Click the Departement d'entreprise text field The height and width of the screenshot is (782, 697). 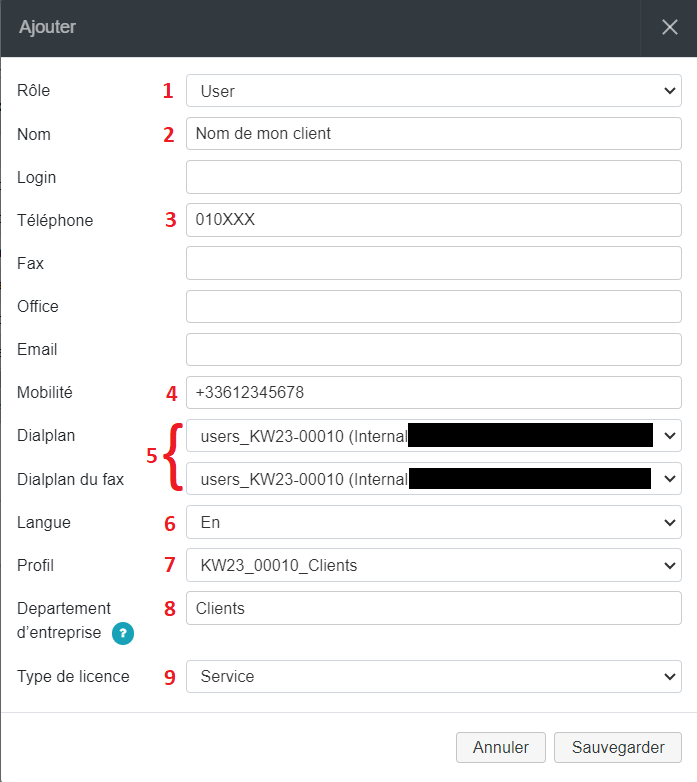(433, 608)
